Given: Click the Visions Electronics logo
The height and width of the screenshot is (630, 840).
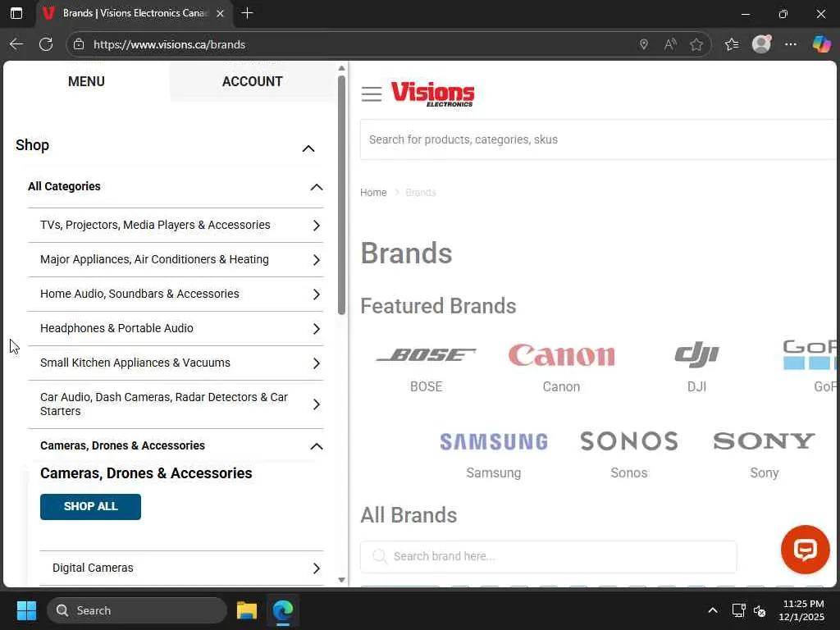Looking at the screenshot, I should 432,94.
